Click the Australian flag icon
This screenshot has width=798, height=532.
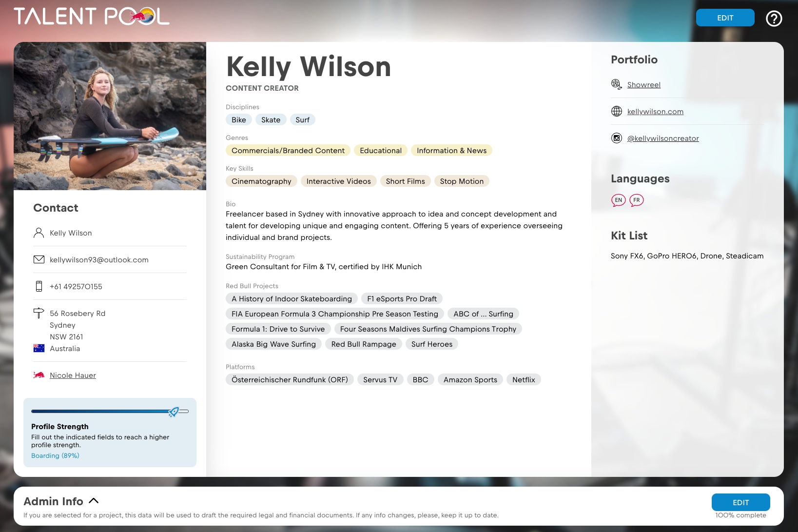click(x=39, y=348)
